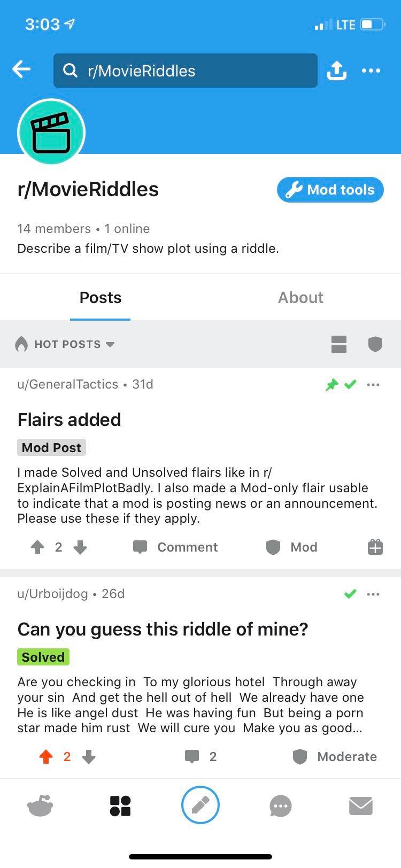Screen dimensions: 401x868
Task: Downvote the riddle post
Action: (x=89, y=756)
